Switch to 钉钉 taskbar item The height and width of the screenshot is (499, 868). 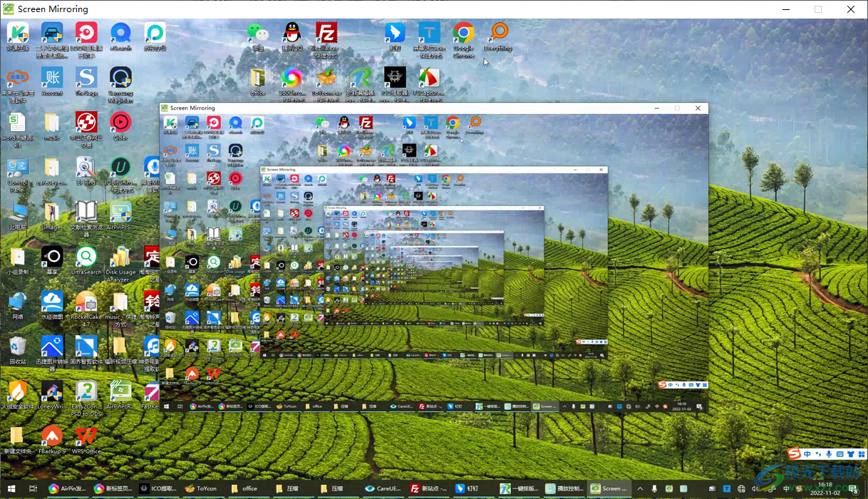[475, 489]
